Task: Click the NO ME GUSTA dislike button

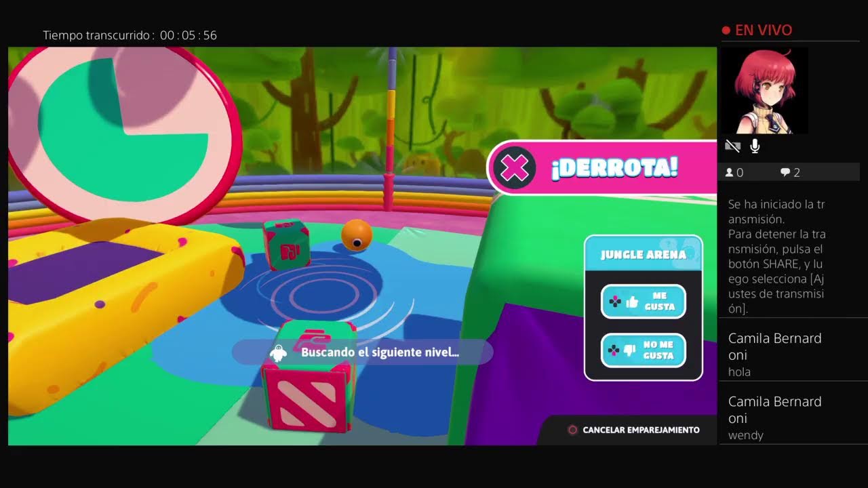Action: (643, 350)
